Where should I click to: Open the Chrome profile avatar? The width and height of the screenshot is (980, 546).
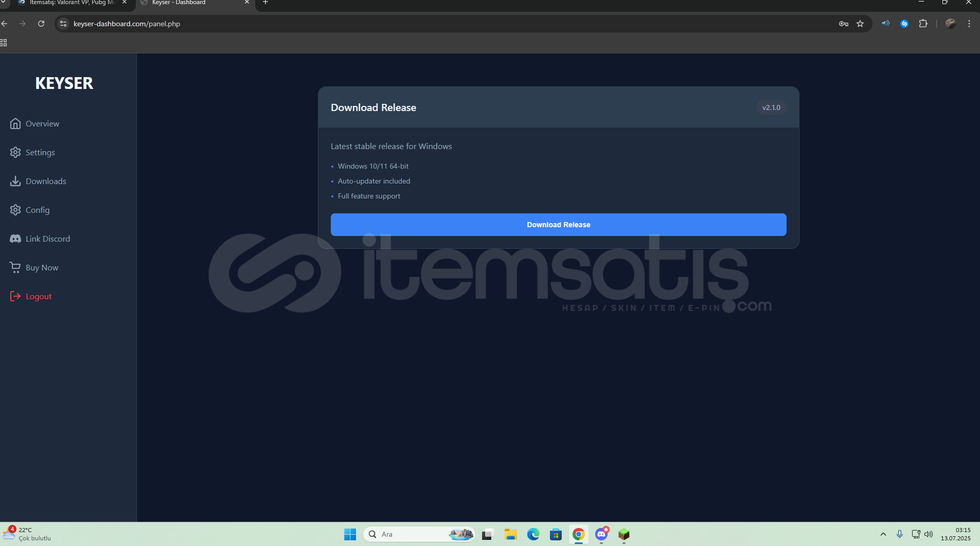coord(951,24)
